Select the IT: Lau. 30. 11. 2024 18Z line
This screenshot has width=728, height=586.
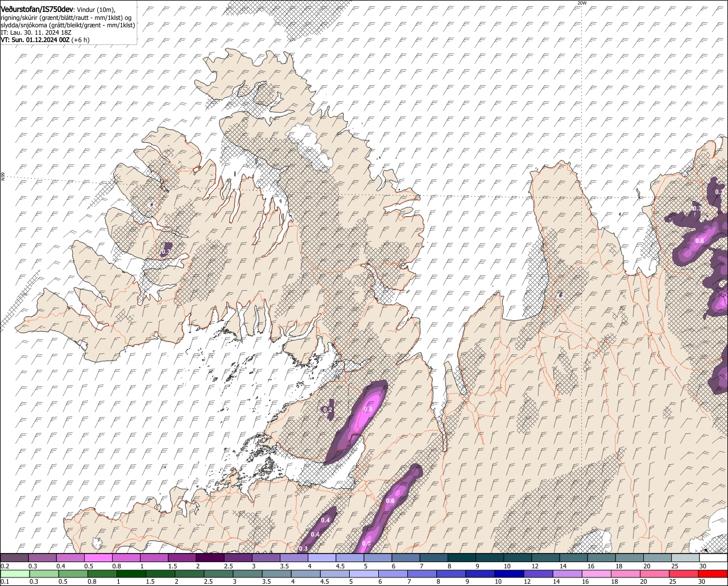click(x=36, y=32)
